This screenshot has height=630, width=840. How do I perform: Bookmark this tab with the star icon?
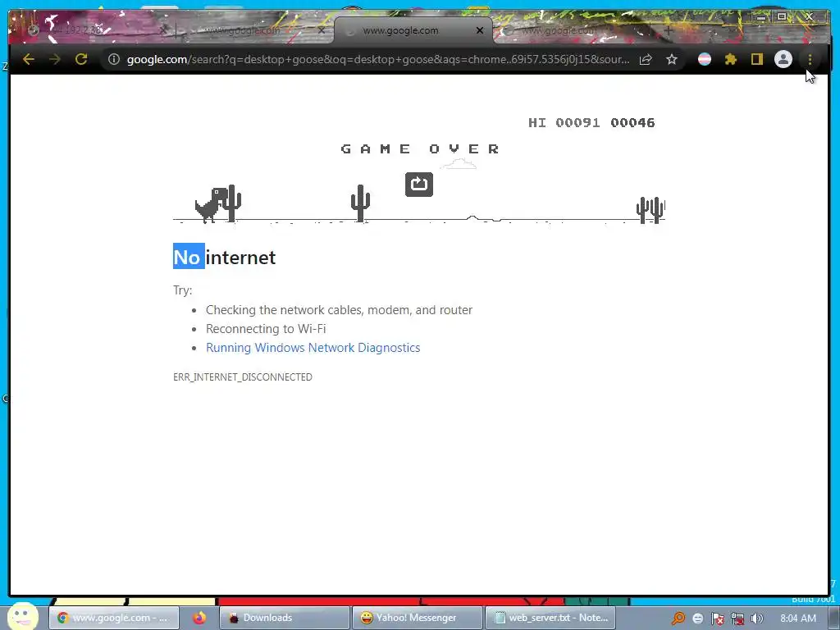pyautogui.click(x=672, y=59)
